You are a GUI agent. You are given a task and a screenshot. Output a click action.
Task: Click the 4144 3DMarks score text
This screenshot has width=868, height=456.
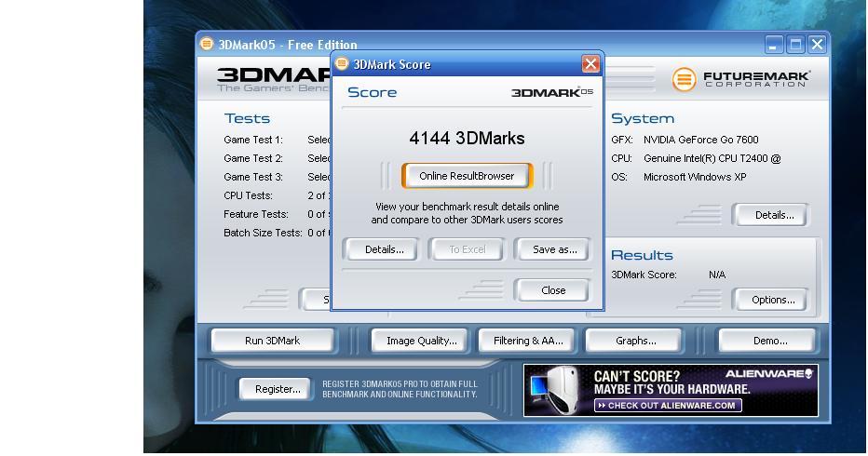tap(467, 139)
